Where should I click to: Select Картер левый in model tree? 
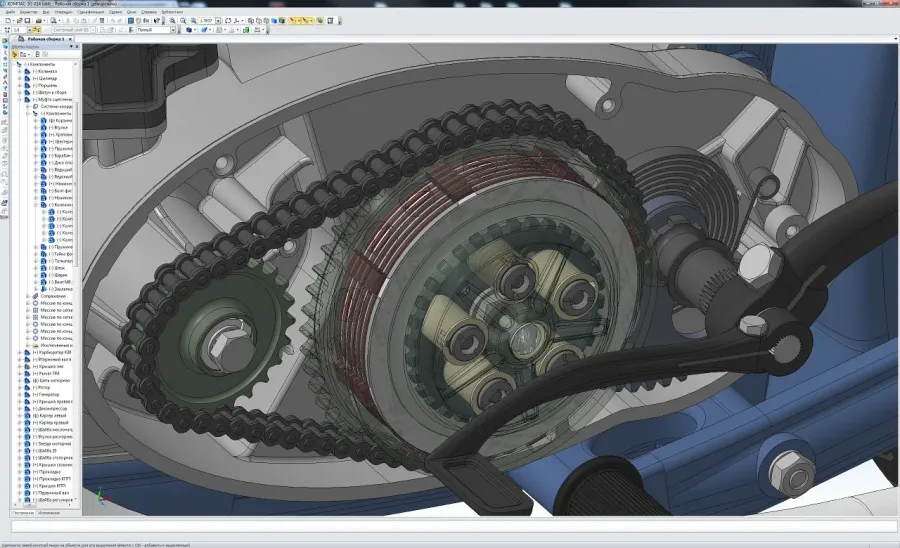click(49, 415)
